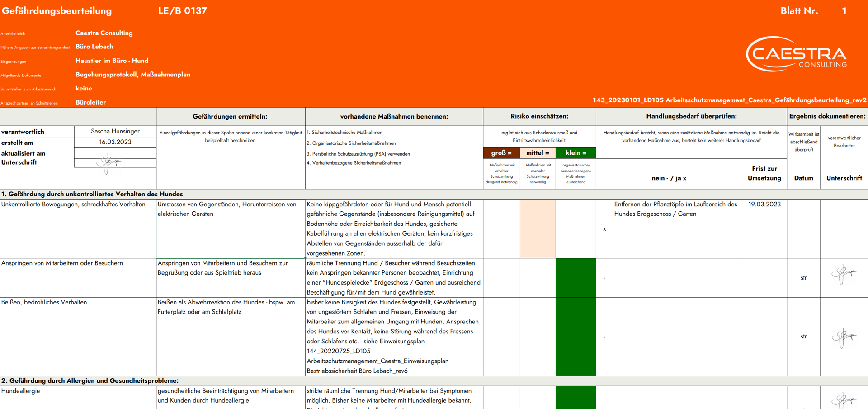Select the dash marker in the Anspringen row
868x409 pixels.
[604, 278]
